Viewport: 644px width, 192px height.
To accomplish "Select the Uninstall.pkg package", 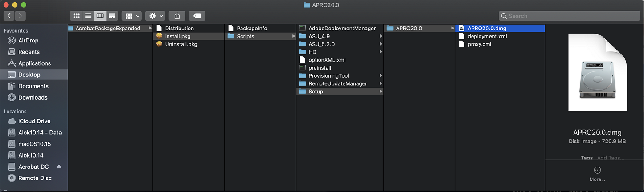I will coord(189,44).
